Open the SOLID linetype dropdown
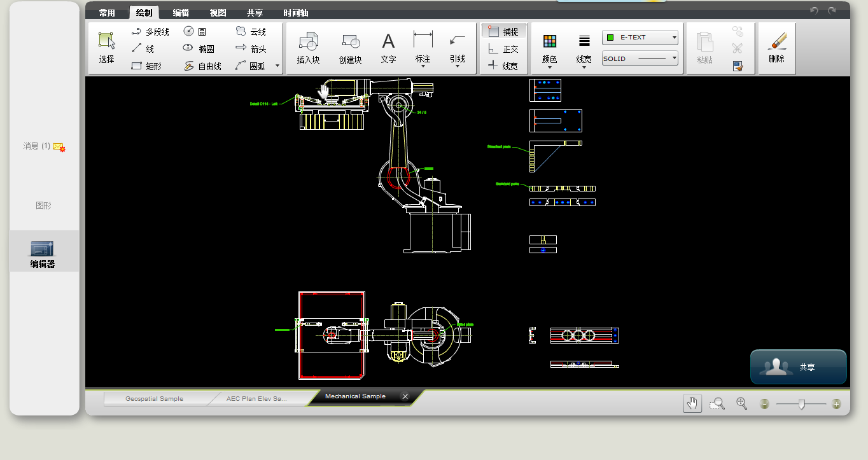Viewport: 868px width, 460px height. (640, 59)
